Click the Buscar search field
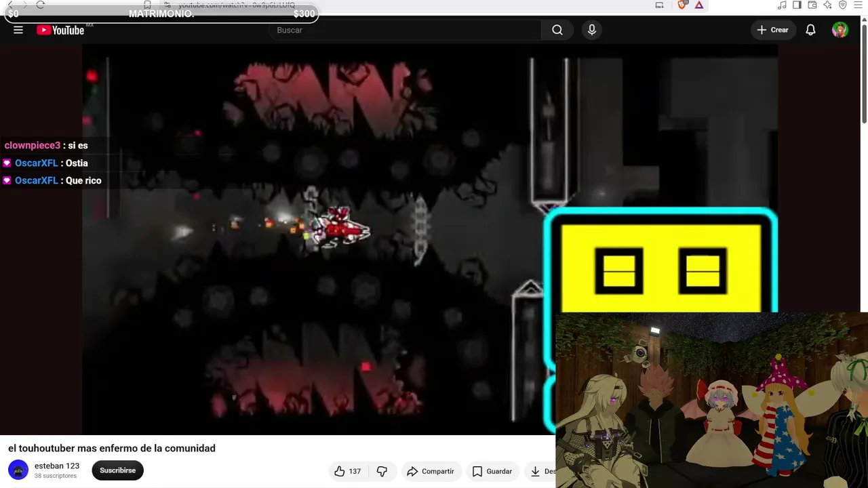Viewport: 868px width, 488px height. point(406,30)
